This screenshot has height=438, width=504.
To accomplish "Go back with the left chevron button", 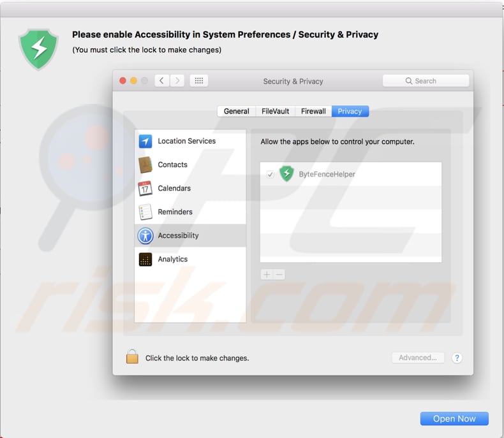I will 162,80.
